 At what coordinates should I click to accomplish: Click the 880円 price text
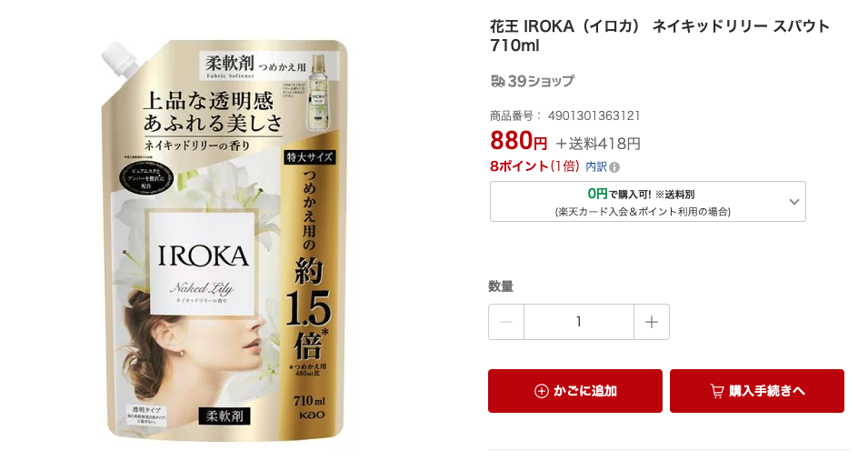pos(519,141)
